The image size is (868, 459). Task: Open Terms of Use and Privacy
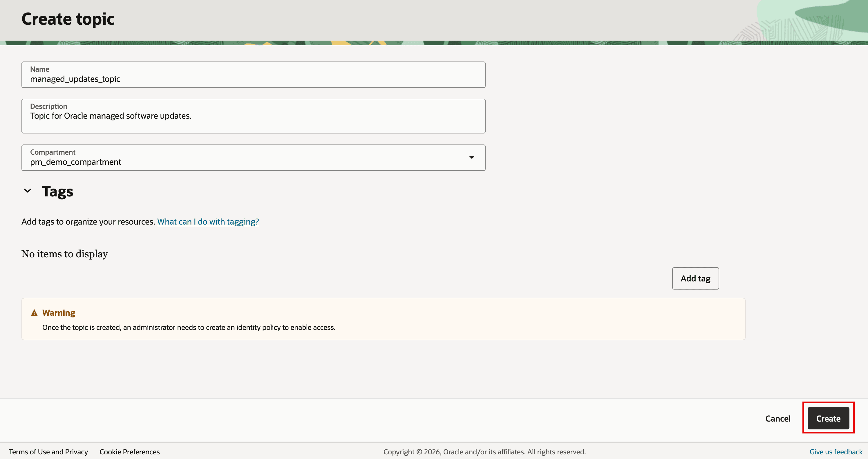click(48, 452)
